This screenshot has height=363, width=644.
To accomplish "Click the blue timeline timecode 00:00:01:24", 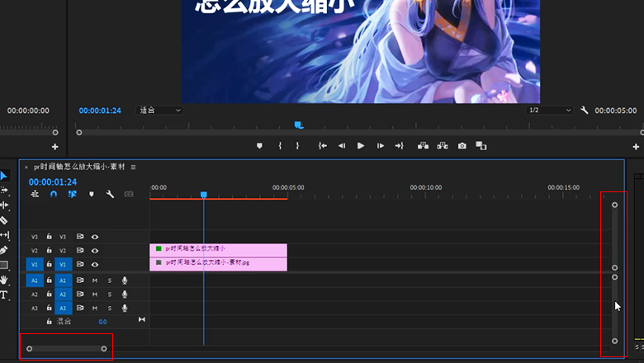I will coord(53,181).
